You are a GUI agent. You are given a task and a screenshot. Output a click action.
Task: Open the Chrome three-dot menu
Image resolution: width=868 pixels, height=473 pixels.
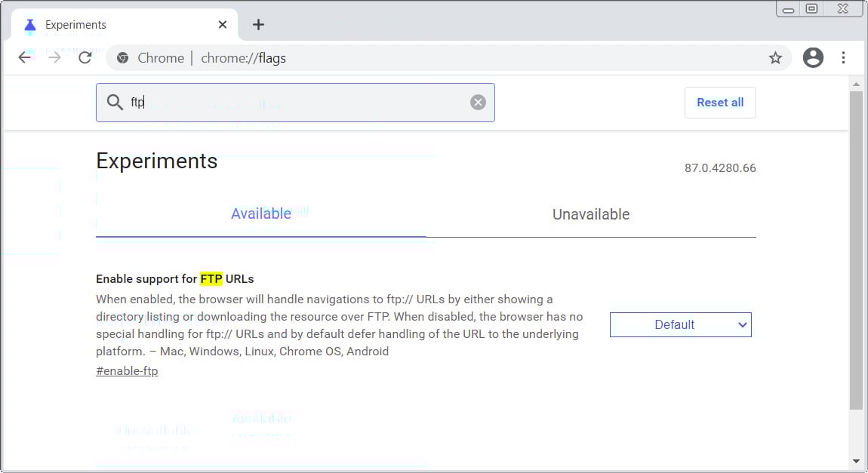[x=843, y=57]
